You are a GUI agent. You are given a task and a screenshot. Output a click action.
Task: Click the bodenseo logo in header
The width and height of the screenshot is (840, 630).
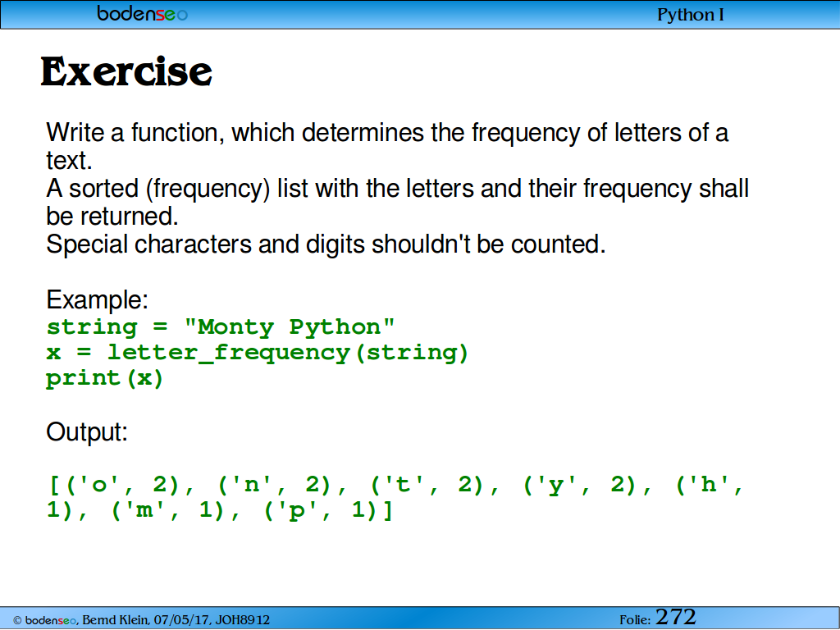click(143, 13)
